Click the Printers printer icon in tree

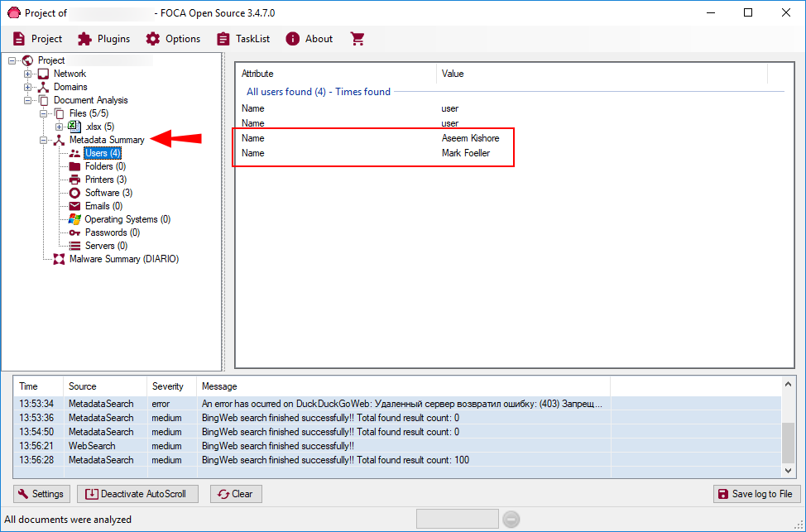pyautogui.click(x=75, y=180)
